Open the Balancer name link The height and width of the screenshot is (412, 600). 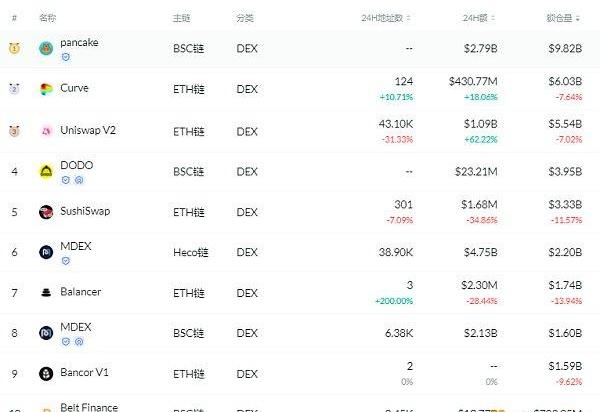pos(81,292)
